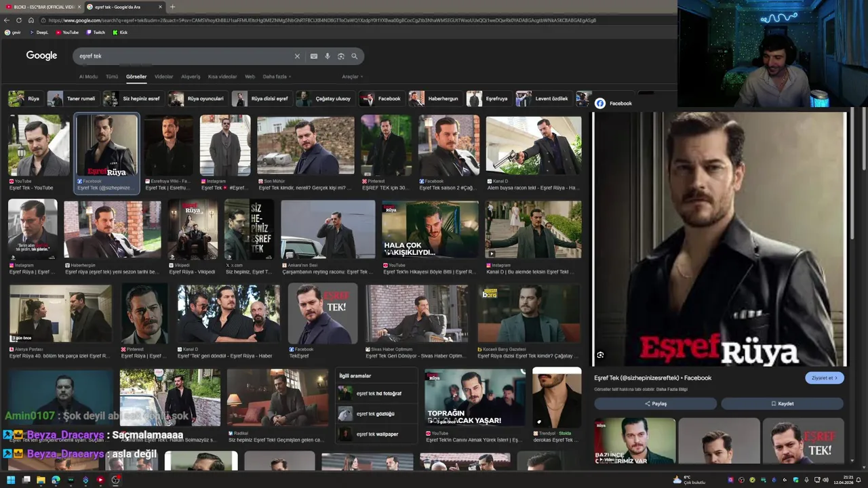This screenshot has width=868, height=488.
Task: Start voice search with microphone icon
Action: [x=327, y=56]
